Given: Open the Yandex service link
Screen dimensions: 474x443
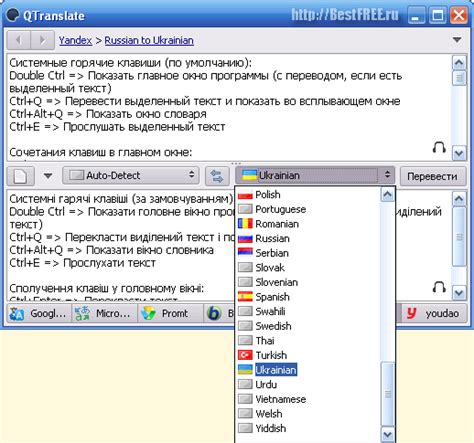Looking at the screenshot, I should coord(75,40).
